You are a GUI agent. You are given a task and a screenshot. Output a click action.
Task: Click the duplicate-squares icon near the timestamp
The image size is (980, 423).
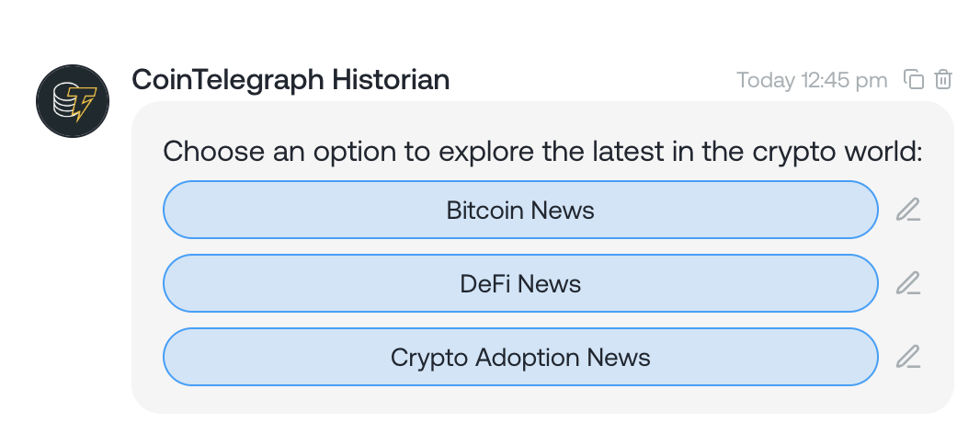(914, 80)
